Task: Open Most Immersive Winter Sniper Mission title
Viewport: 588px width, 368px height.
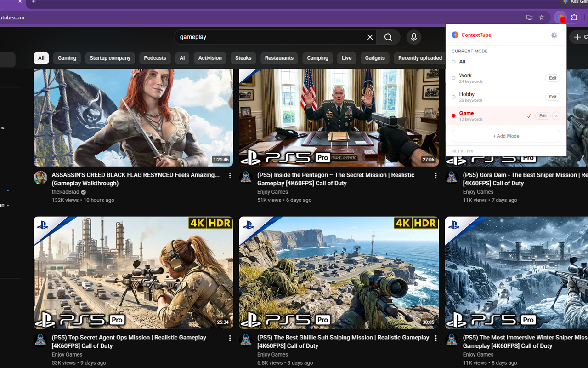Action: click(x=525, y=342)
